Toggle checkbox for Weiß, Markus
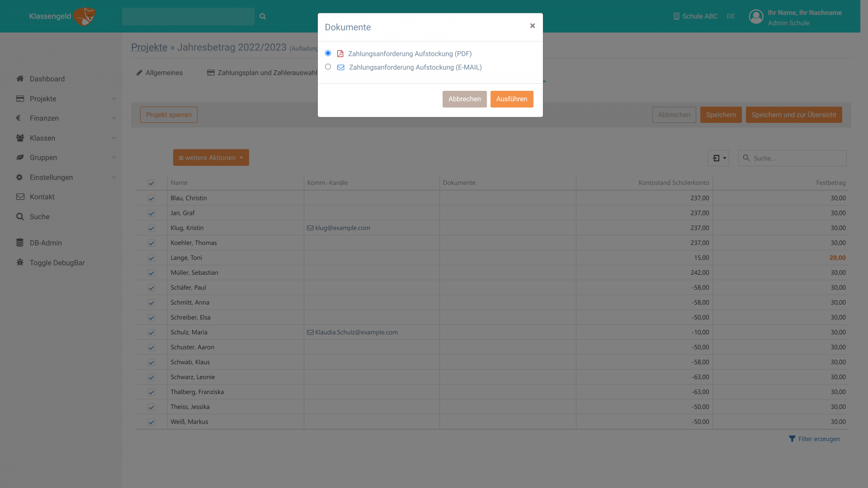The image size is (868, 488). (x=151, y=422)
